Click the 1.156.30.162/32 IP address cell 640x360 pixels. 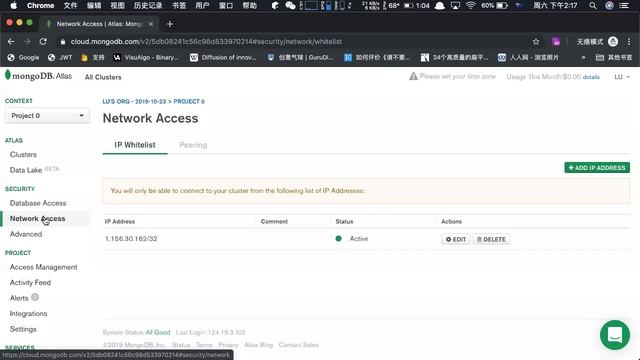click(131, 238)
